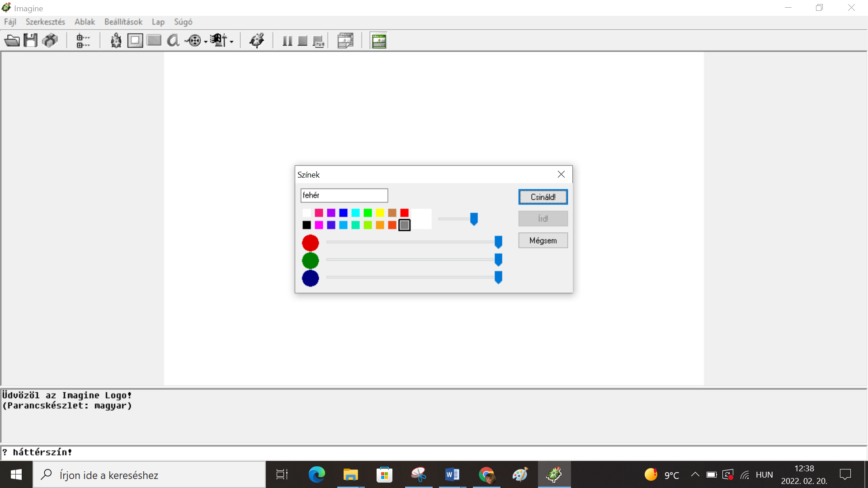The image size is (868, 488).
Task: Open Microsoft Edge from the taskbar
Action: click(x=316, y=474)
